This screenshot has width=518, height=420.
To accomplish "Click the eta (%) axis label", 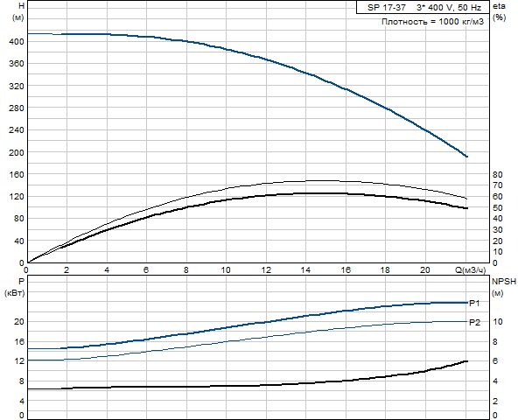I will (x=499, y=11).
